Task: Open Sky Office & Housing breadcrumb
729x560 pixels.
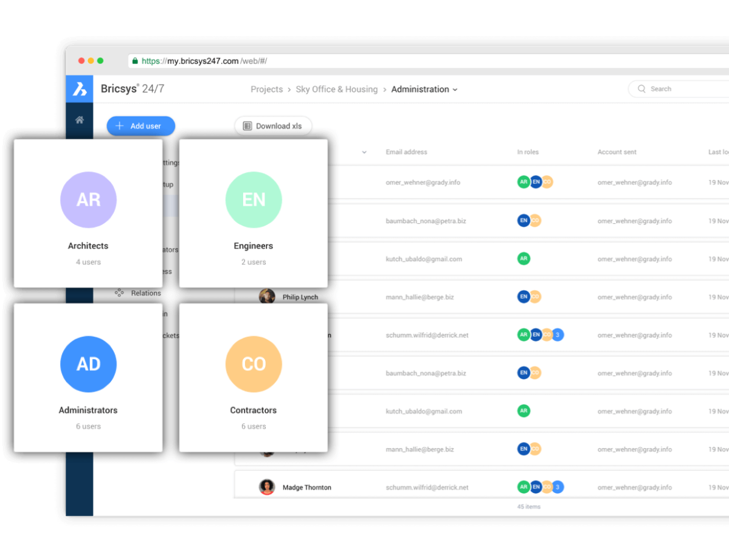Action: (337, 89)
